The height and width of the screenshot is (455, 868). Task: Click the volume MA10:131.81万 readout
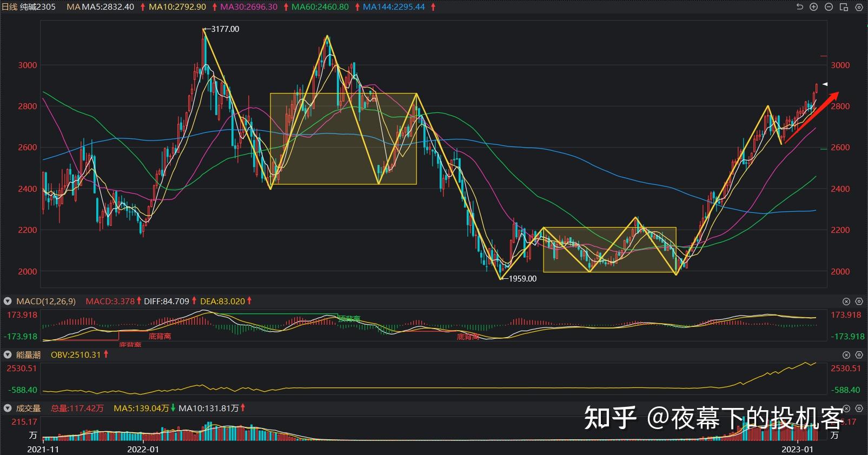[209, 409]
